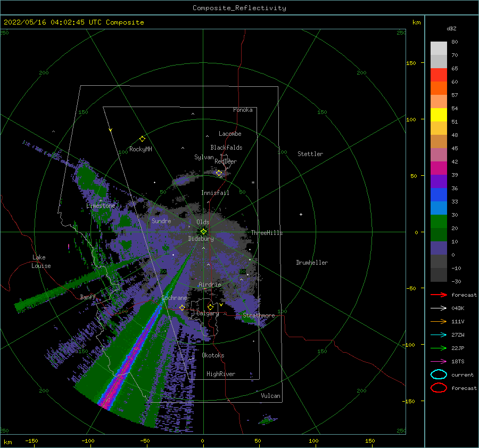Pick the green 20–30 dBZ color swatch

(x=439, y=222)
